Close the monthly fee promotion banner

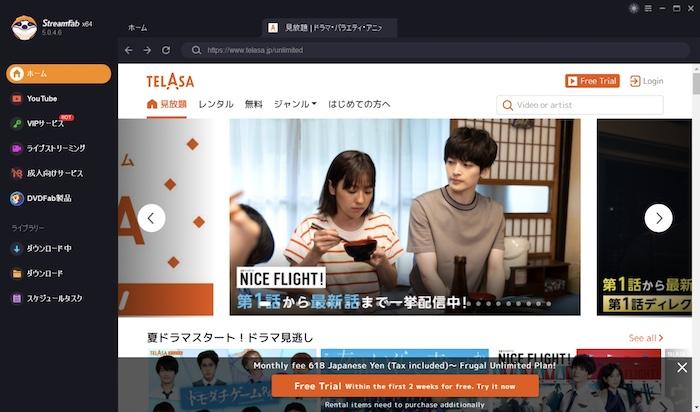point(682,367)
